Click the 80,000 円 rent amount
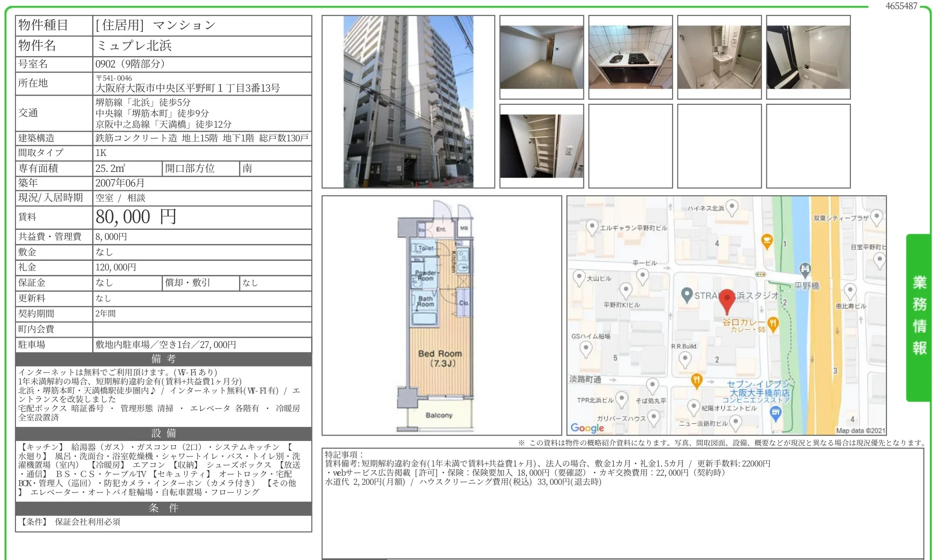Screen dimensions: 938x560 pos(136,217)
